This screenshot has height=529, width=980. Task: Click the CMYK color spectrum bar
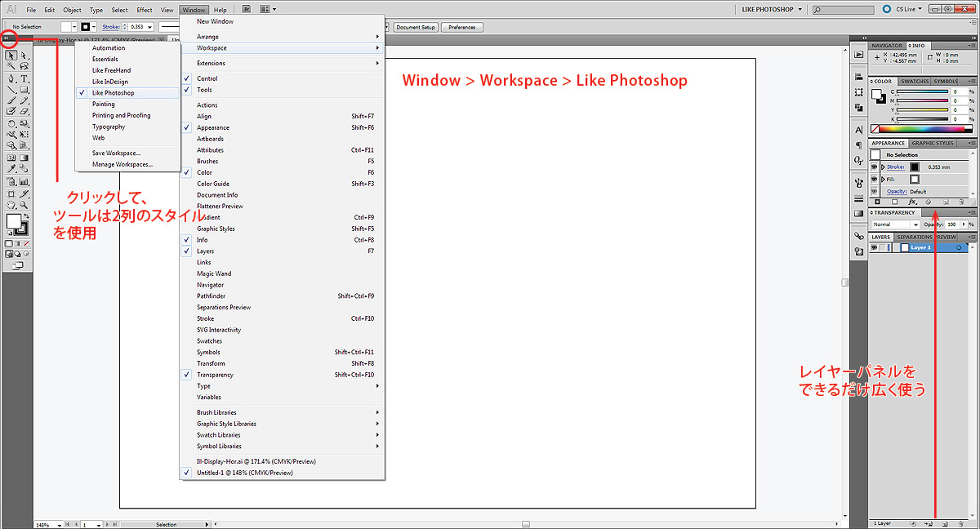pos(922,128)
